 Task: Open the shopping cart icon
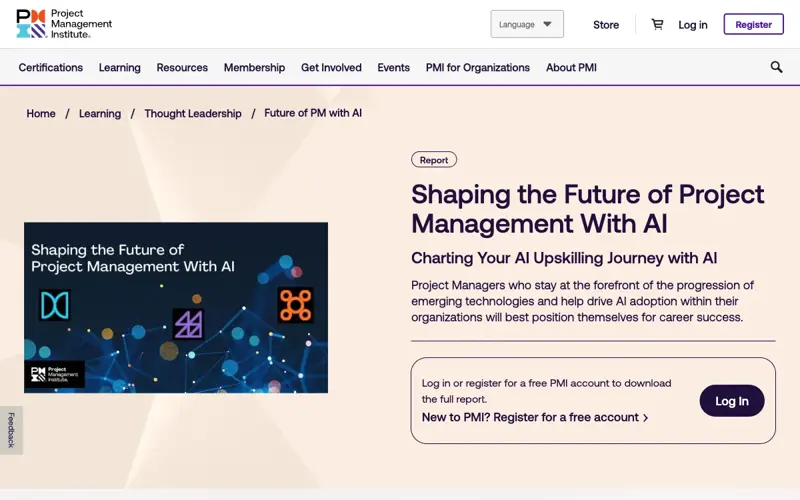657,24
